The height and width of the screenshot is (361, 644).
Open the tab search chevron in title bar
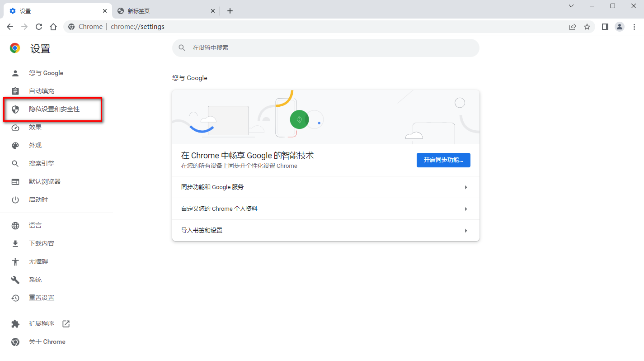point(571,6)
